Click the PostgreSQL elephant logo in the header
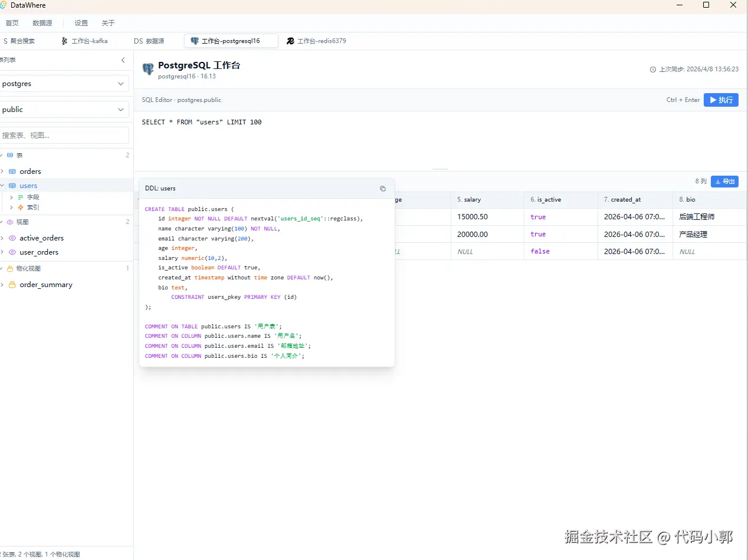Screen dimensions: 748x560 click(x=148, y=69)
